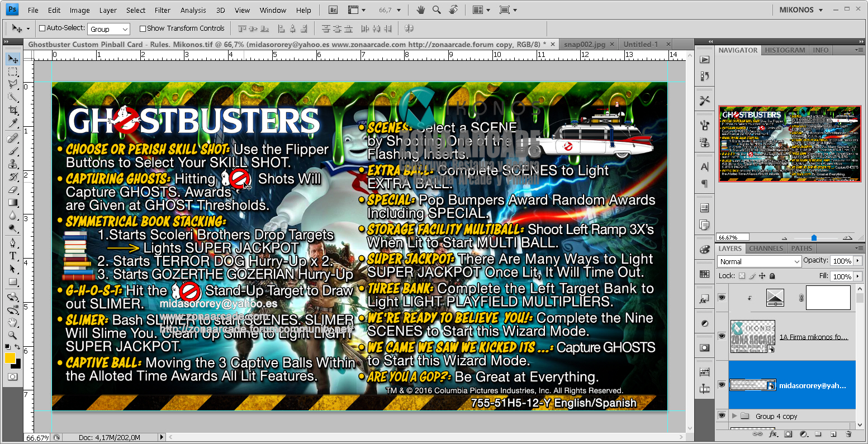Select the Rectangle shape tool
The width and height of the screenshot is (868, 444).
13,282
